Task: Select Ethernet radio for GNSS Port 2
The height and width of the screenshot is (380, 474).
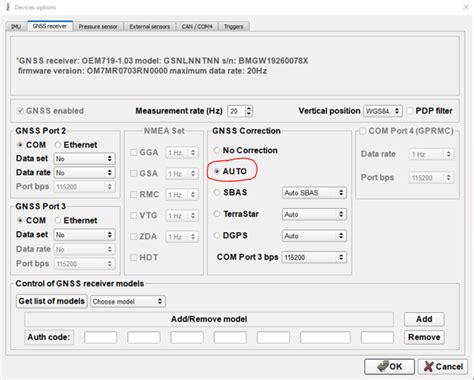Action: (58, 145)
